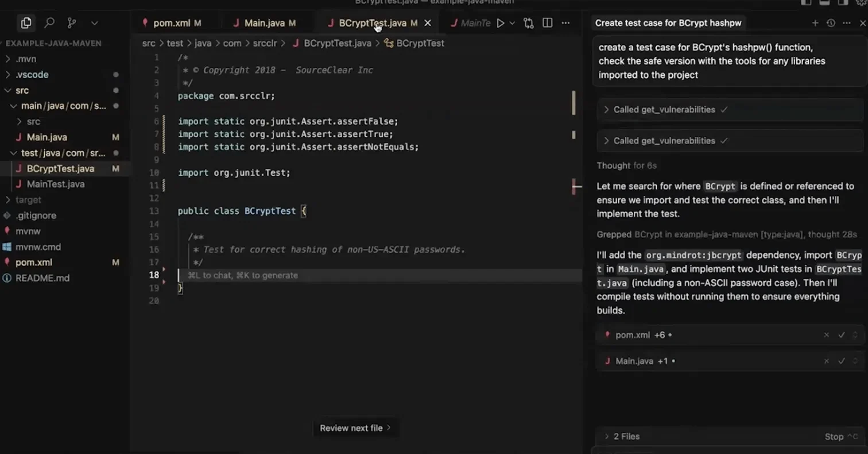Viewport: 868px width, 454px height.
Task: Open changes compare icon in editor toolbar
Action: click(529, 23)
